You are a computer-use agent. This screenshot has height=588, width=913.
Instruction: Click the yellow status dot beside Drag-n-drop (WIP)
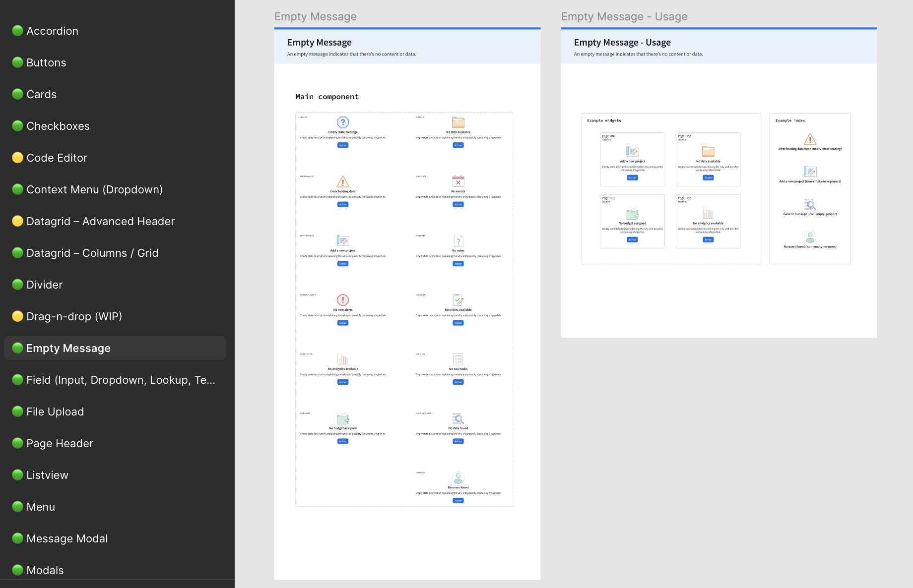pyautogui.click(x=17, y=316)
